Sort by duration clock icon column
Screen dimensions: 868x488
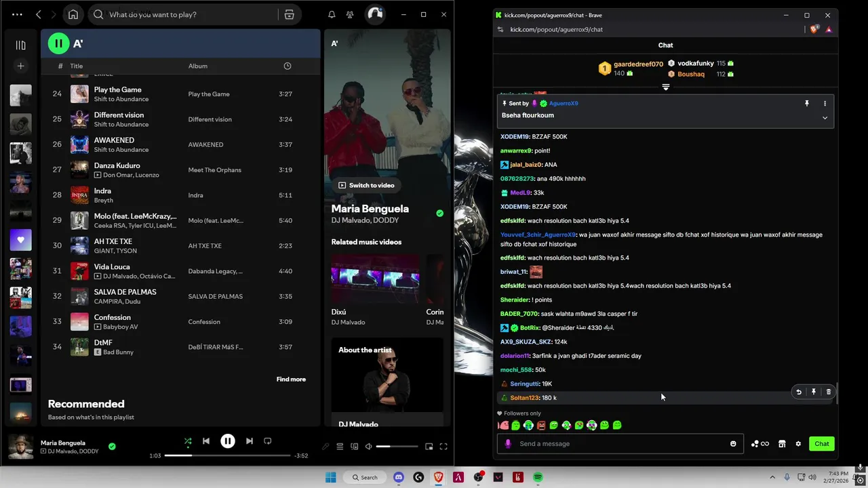[288, 66]
